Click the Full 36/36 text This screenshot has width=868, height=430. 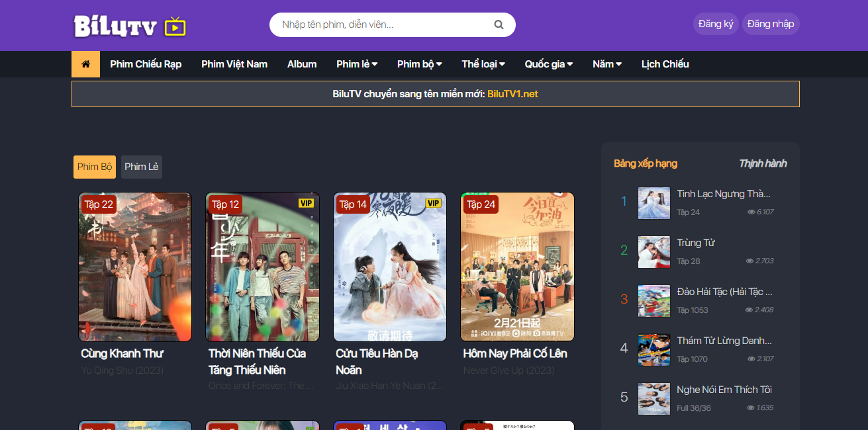(x=694, y=408)
